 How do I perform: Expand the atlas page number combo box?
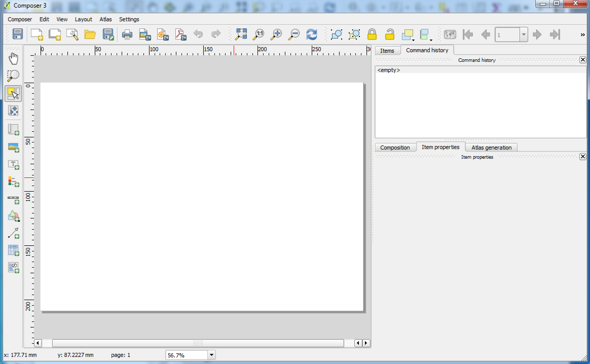(524, 34)
